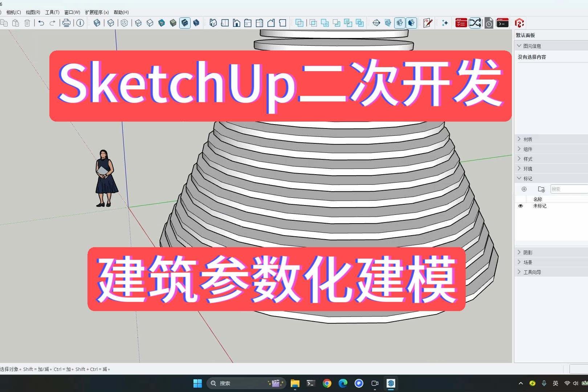This screenshot has height=392, width=588.
Task: Open the black Ruby console icon
Action: [502, 23]
